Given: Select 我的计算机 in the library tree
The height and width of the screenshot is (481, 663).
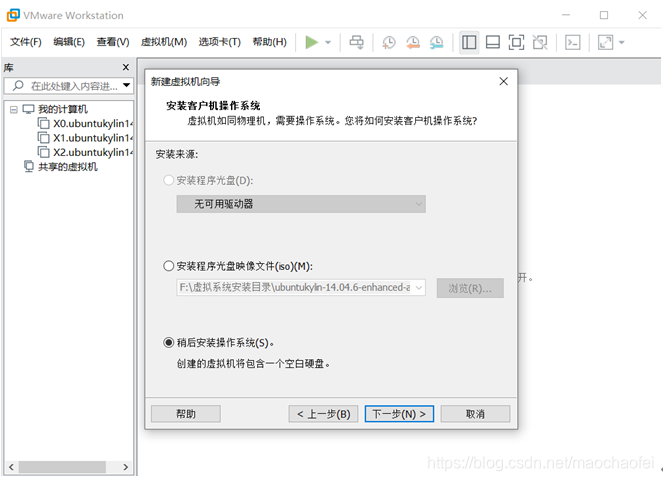Looking at the screenshot, I should click(63, 109).
